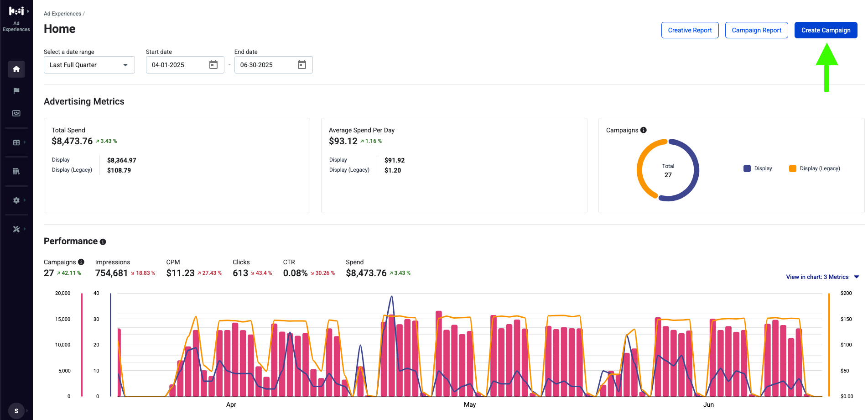Open the Home icon in sidebar
The height and width of the screenshot is (420, 868).
click(16, 69)
